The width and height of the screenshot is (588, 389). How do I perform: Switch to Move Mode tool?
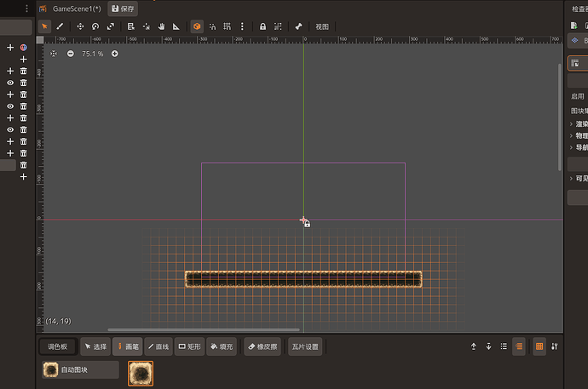80,26
